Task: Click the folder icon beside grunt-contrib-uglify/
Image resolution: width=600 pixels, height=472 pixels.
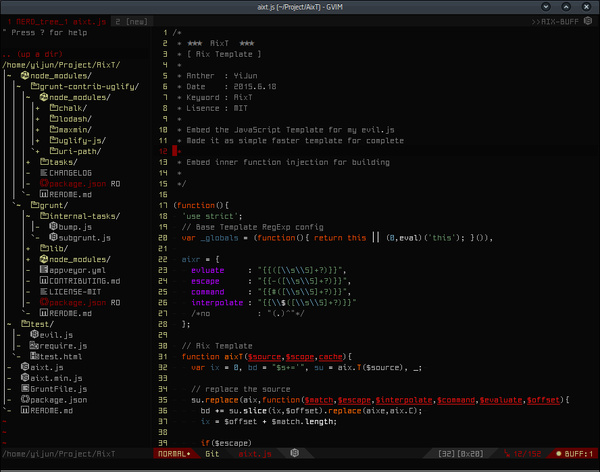Action: (x=35, y=86)
